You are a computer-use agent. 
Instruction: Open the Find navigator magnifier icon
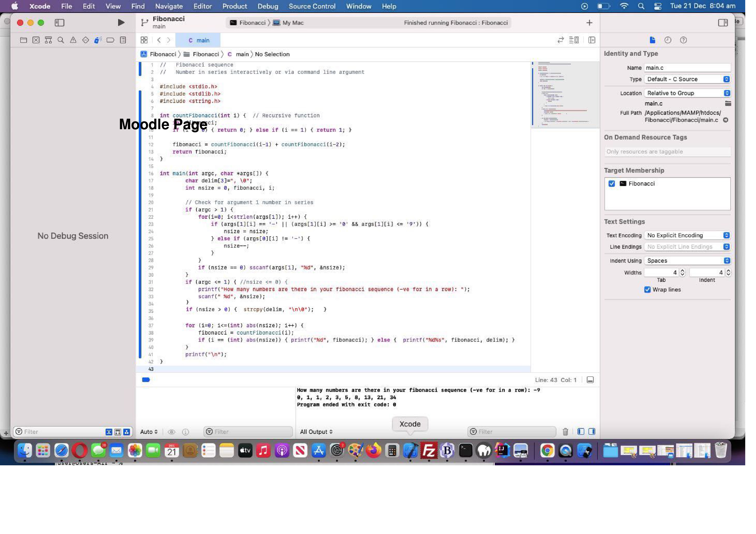pyautogui.click(x=61, y=40)
